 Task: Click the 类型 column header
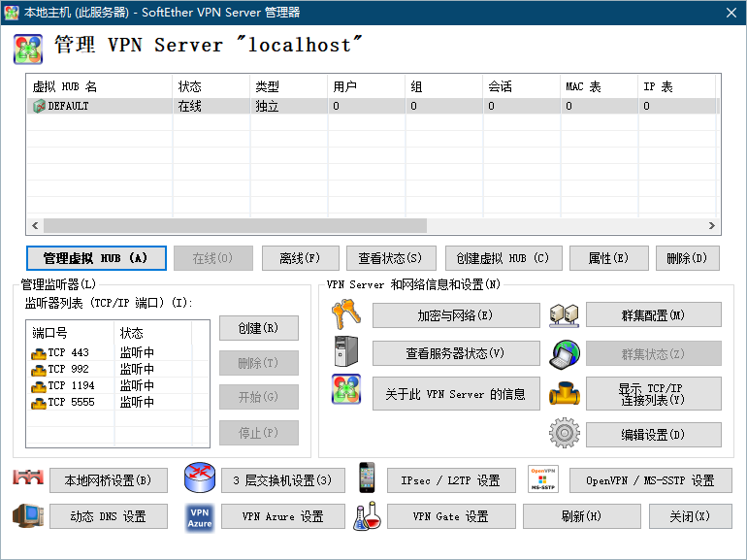click(x=289, y=86)
